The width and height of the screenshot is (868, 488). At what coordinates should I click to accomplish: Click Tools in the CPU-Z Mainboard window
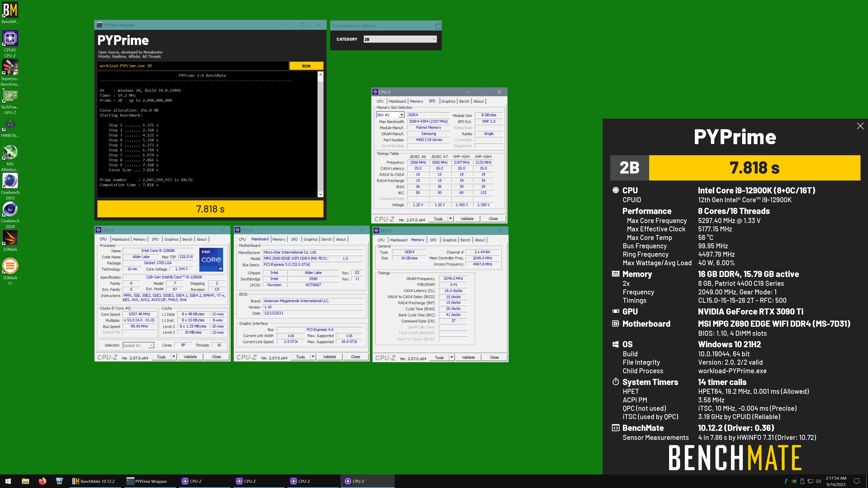point(301,357)
